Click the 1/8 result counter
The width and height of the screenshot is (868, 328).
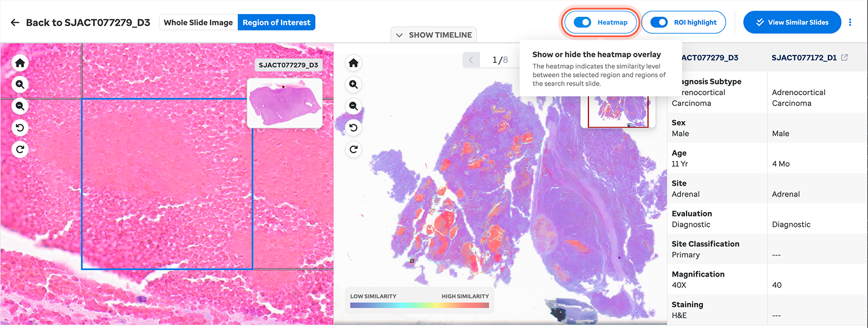[x=500, y=60]
